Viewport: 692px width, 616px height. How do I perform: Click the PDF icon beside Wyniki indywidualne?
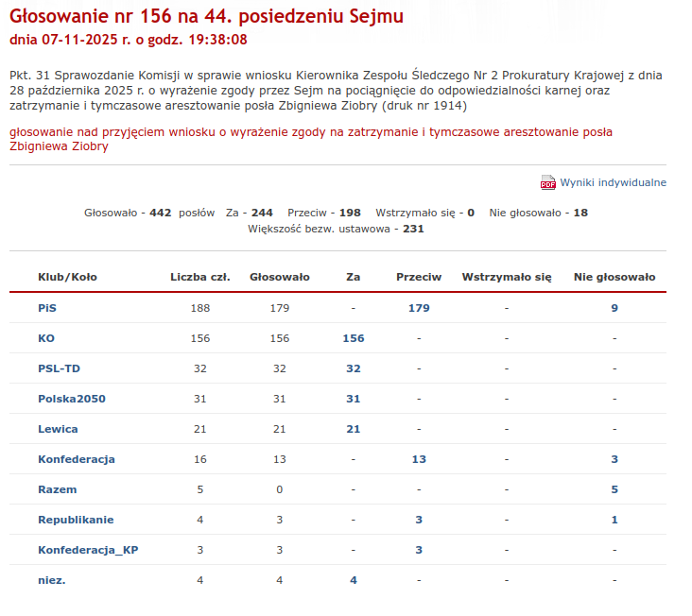click(x=548, y=182)
